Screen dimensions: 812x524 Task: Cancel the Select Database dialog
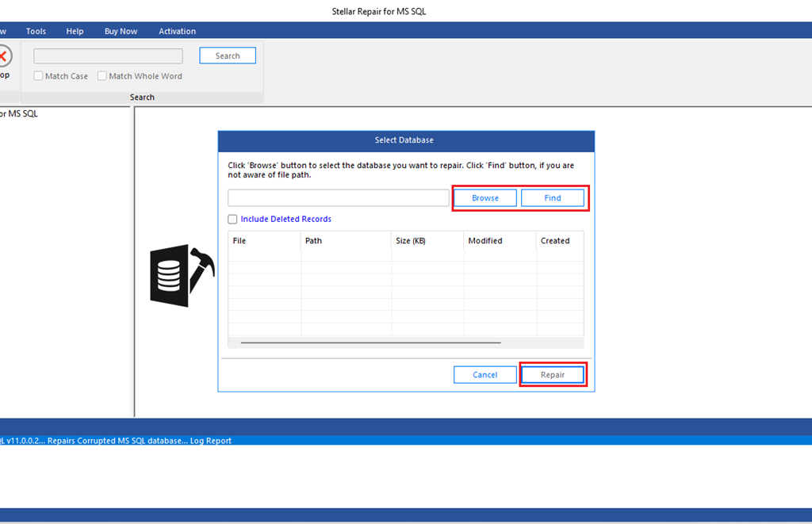point(485,375)
